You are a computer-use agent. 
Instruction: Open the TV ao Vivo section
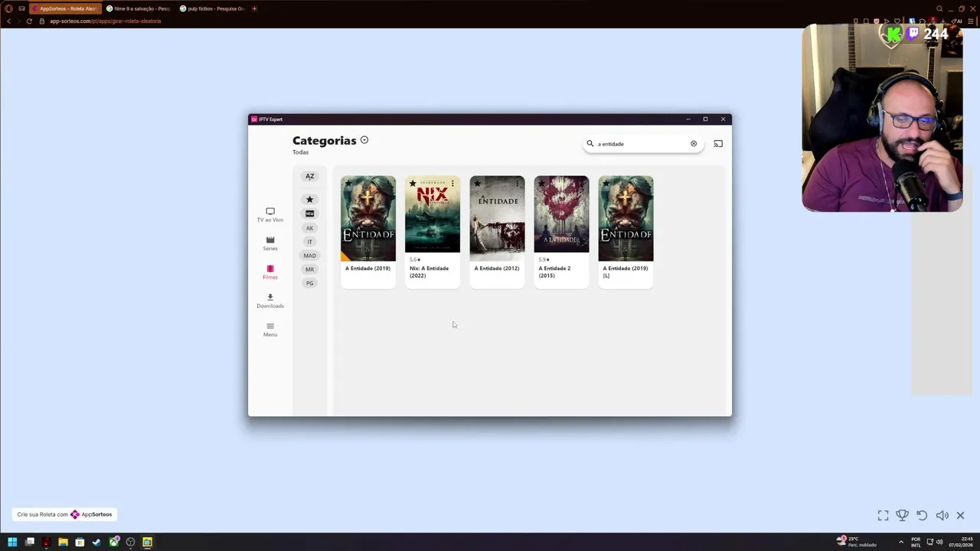[269, 214]
